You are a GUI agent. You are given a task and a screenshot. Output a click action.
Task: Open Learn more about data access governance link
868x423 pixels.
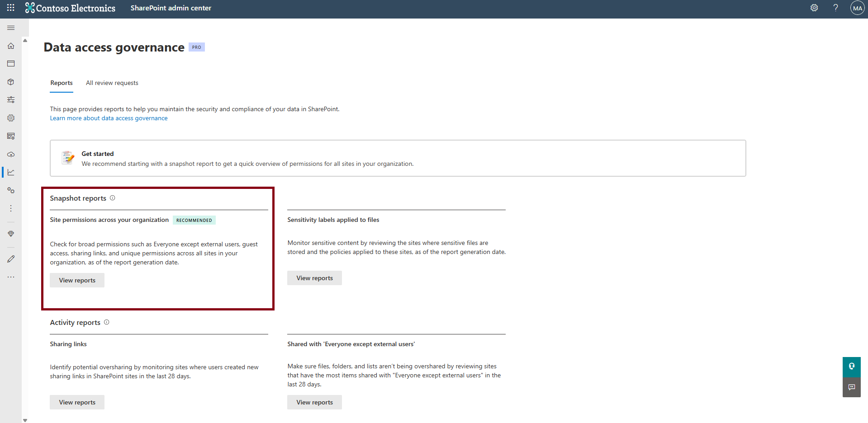click(109, 118)
